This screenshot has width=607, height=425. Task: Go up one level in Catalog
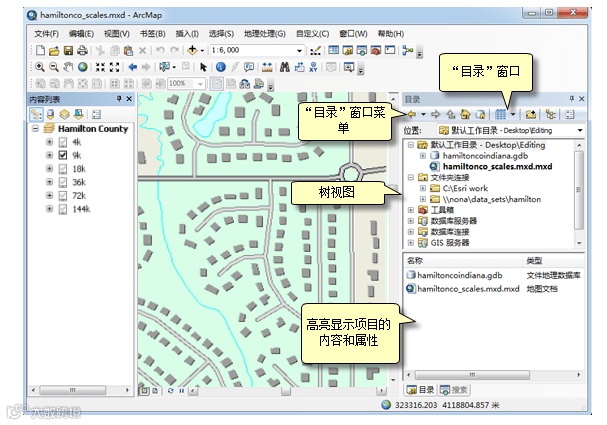pos(451,114)
